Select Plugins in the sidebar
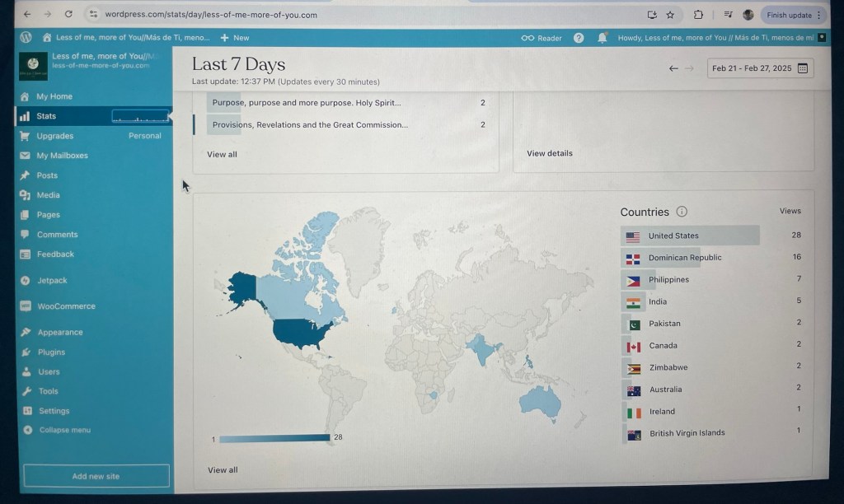Viewport: 844px width, 504px height. 51,352
